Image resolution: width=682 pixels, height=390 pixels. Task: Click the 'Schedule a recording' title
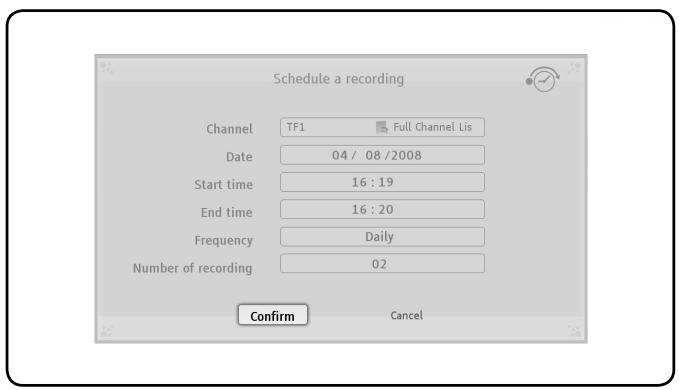click(338, 79)
